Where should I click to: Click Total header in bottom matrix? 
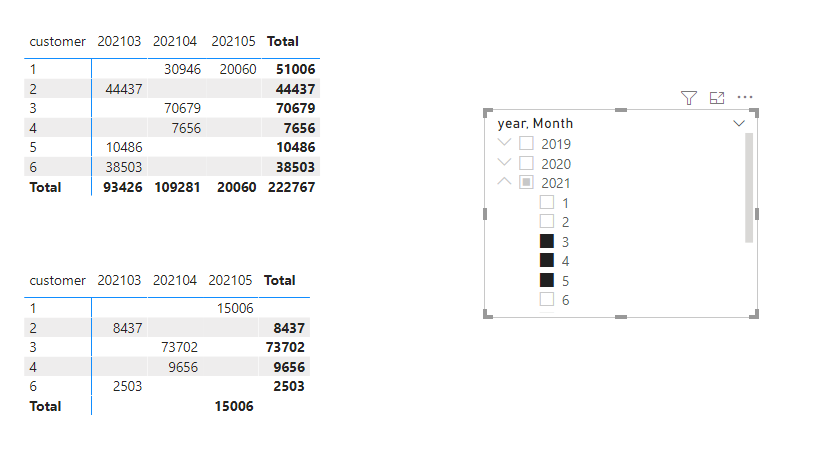(280, 281)
